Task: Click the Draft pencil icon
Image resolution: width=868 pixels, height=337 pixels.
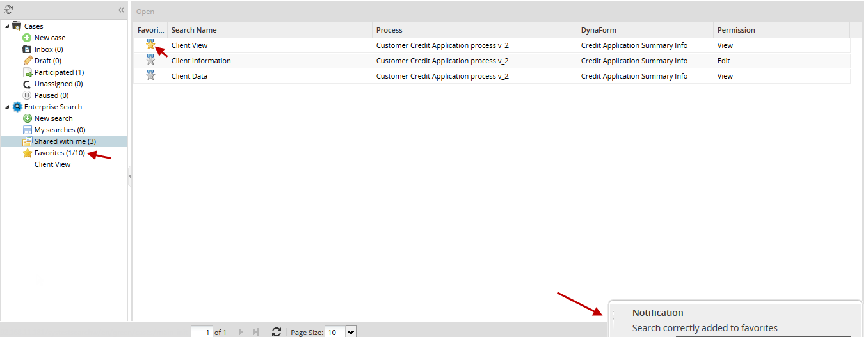Action: tap(28, 61)
